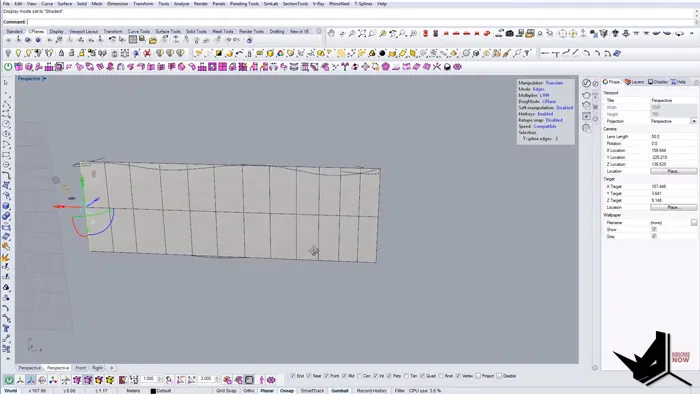
Task: Click the Place button under Camera location
Action: (x=673, y=171)
